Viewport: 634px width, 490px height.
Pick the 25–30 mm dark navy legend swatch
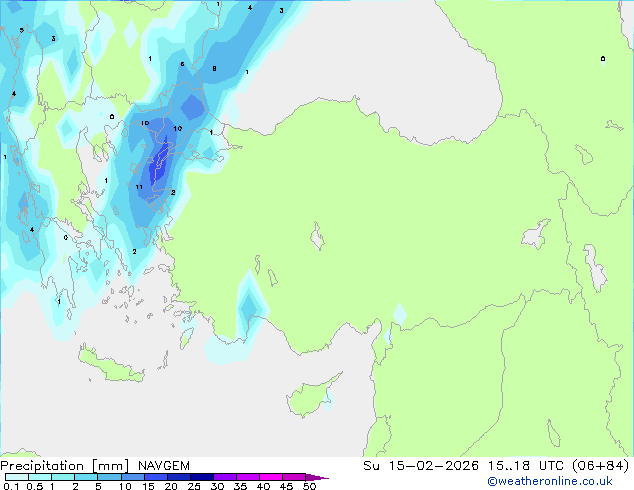(x=202, y=477)
